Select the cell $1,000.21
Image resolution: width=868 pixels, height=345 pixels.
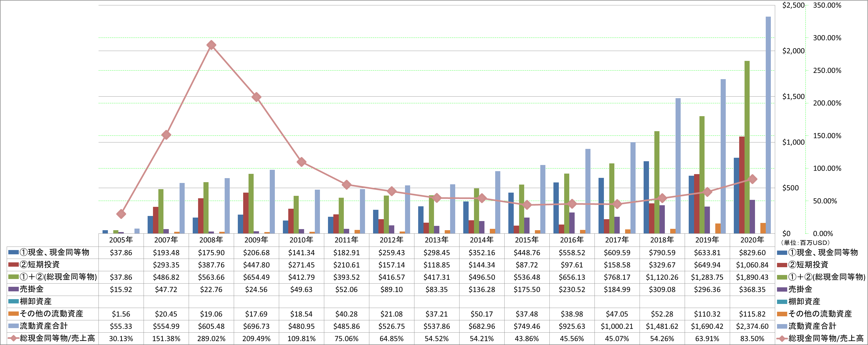click(x=617, y=326)
